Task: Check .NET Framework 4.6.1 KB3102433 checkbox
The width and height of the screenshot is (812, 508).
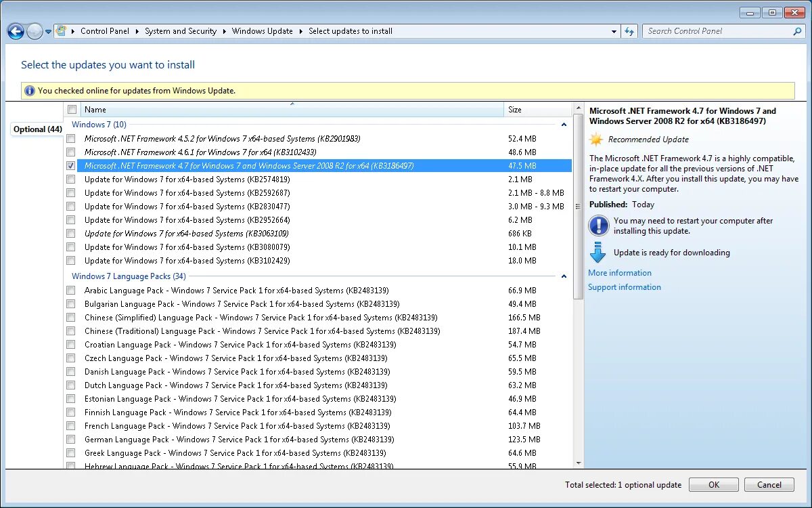Action: (x=71, y=152)
